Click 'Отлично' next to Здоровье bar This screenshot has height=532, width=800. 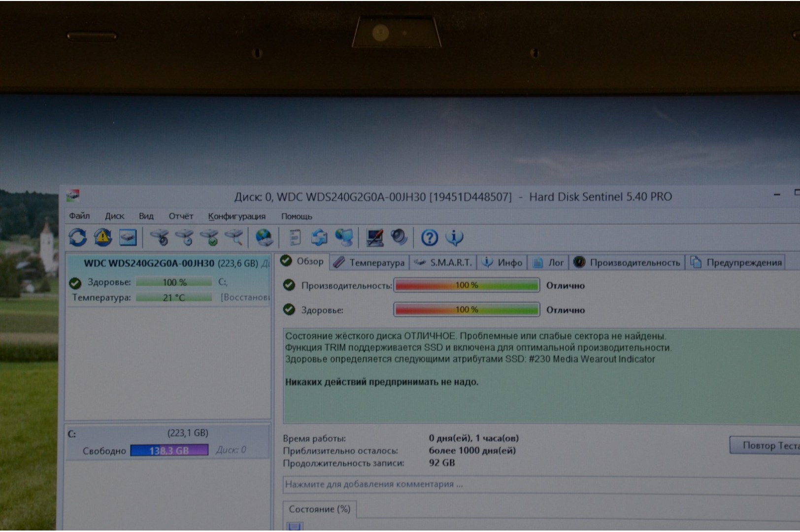click(565, 310)
